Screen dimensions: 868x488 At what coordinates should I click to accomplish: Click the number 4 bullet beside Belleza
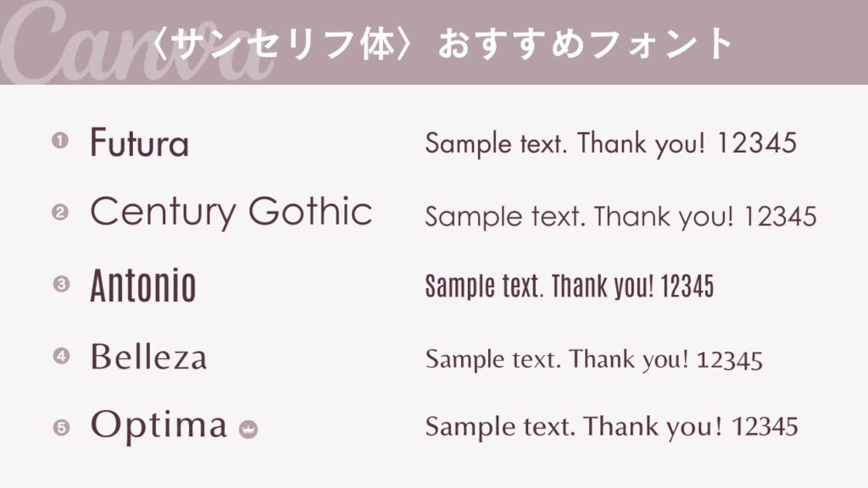tap(60, 356)
